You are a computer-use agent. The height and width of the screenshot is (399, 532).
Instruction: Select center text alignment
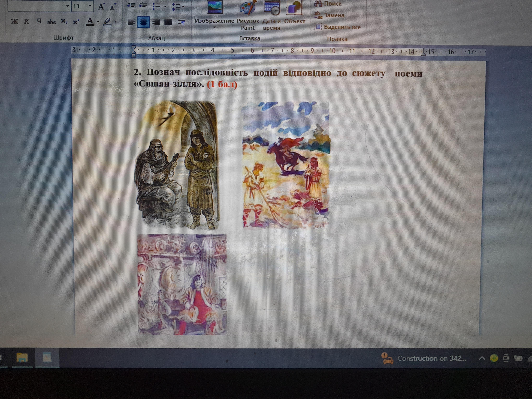tap(143, 22)
